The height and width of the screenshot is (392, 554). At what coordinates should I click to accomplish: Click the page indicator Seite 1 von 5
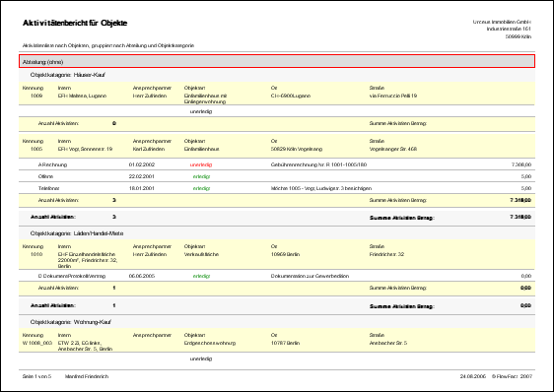pos(36,376)
